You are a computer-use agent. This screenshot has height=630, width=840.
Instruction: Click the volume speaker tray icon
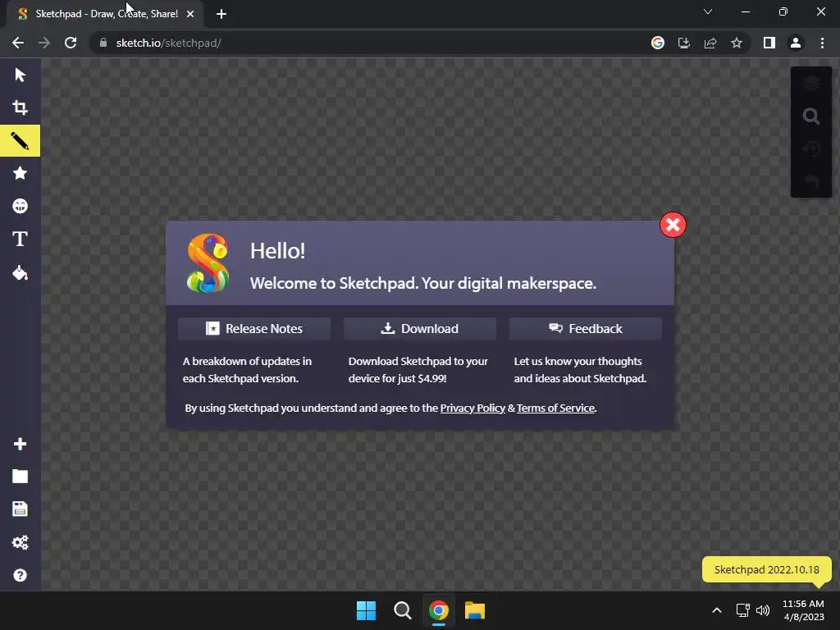tap(763, 610)
